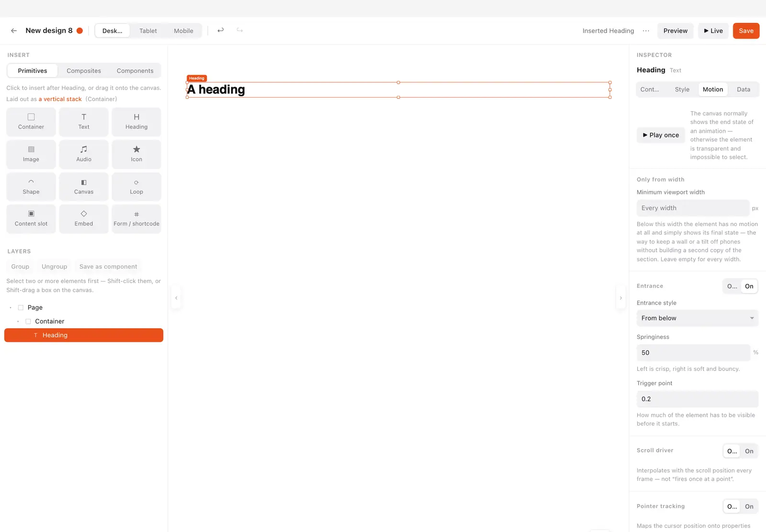The image size is (766, 532).
Task: Turn Scroll driver off
Action: (x=732, y=451)
